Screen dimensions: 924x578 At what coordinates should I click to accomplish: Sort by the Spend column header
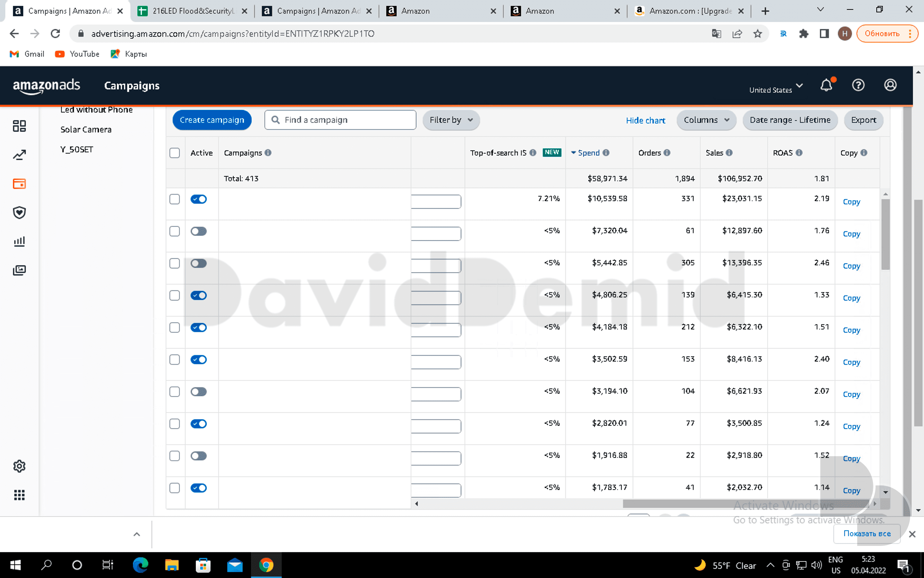[588, 153]
